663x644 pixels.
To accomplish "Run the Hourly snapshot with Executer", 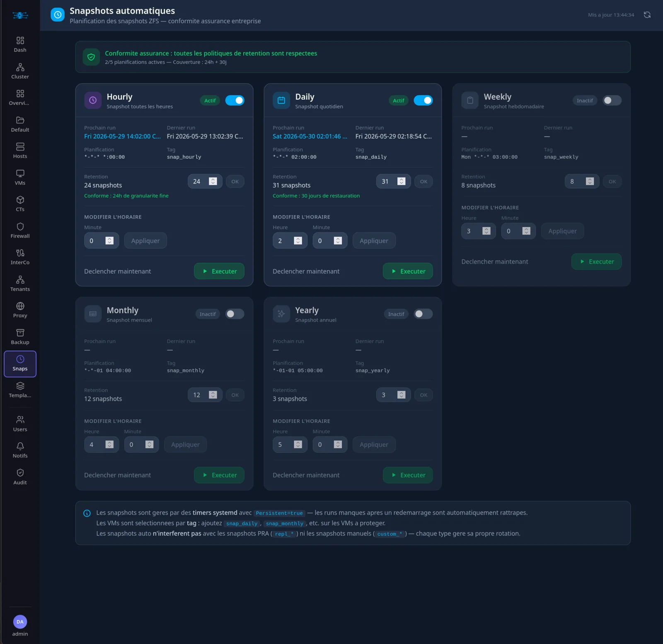I will (x=219, y=271).
